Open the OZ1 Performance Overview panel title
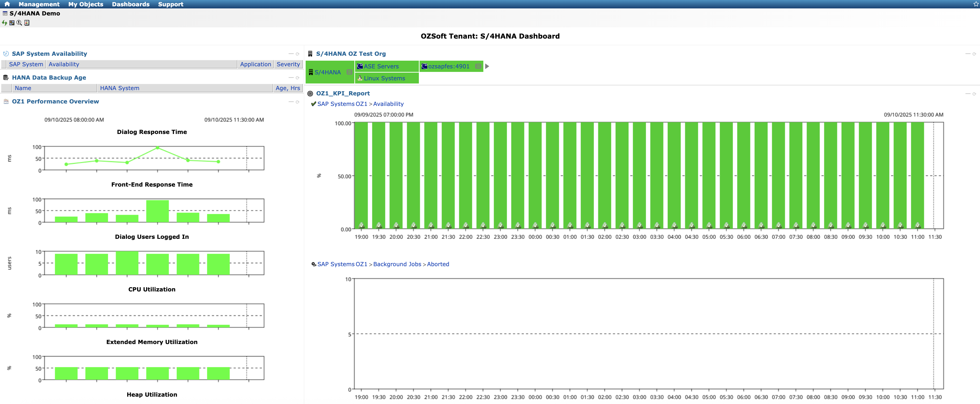 [x=55, y=102]
